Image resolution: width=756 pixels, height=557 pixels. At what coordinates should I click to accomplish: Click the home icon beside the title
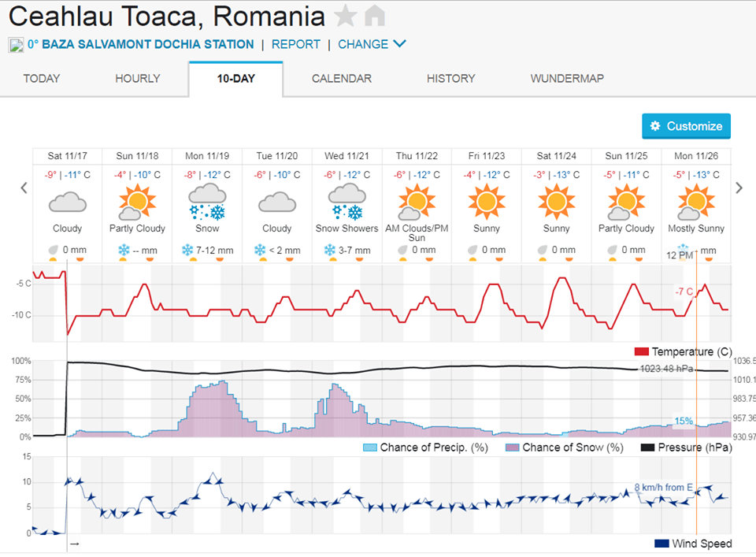point(375,16)
